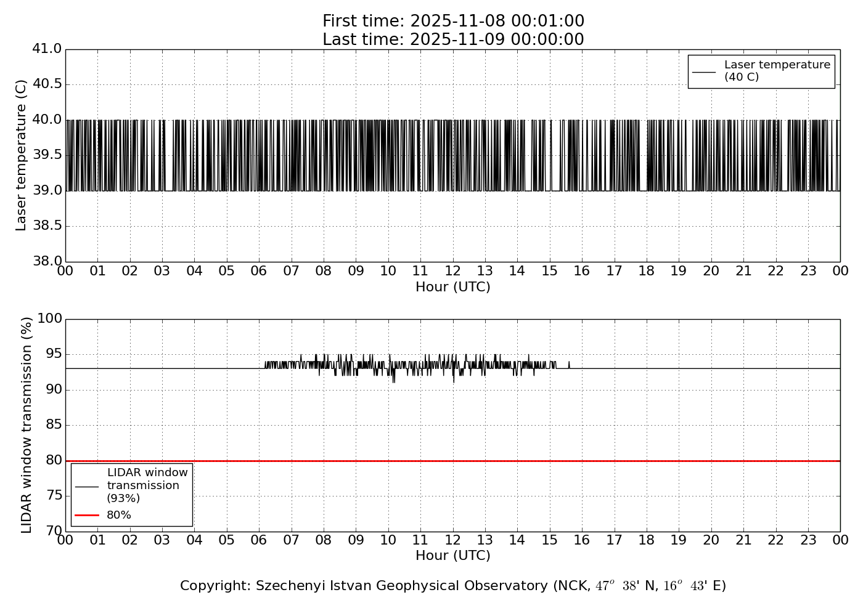This screenshot has height=616, width=863.
Task: Click the '80%' legend entry text
Action: (x=119, y=515)
